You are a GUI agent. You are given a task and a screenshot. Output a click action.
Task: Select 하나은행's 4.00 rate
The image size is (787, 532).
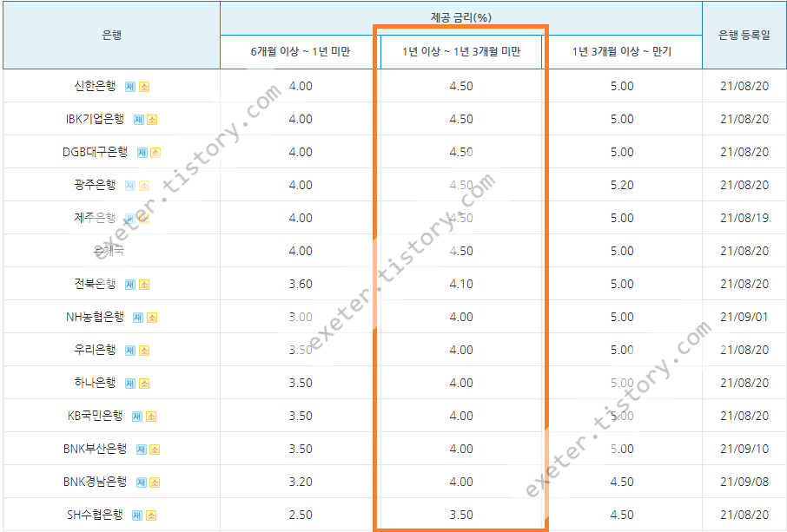pyautogui.click(x=461, y=383)
